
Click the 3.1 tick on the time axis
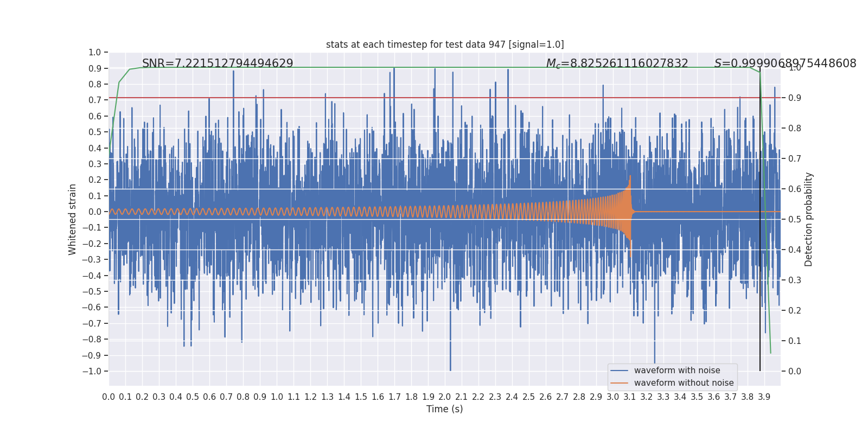[x=630, y=397]
